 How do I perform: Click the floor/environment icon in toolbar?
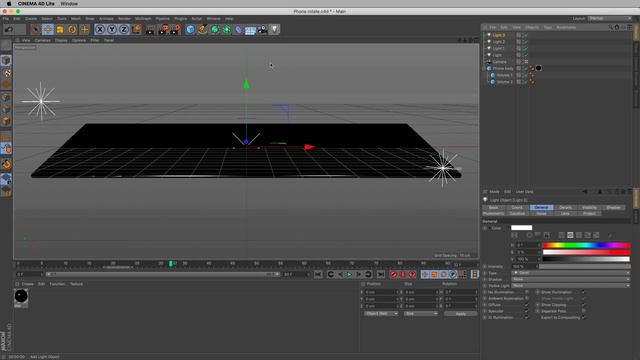click(x=250, y=30)
